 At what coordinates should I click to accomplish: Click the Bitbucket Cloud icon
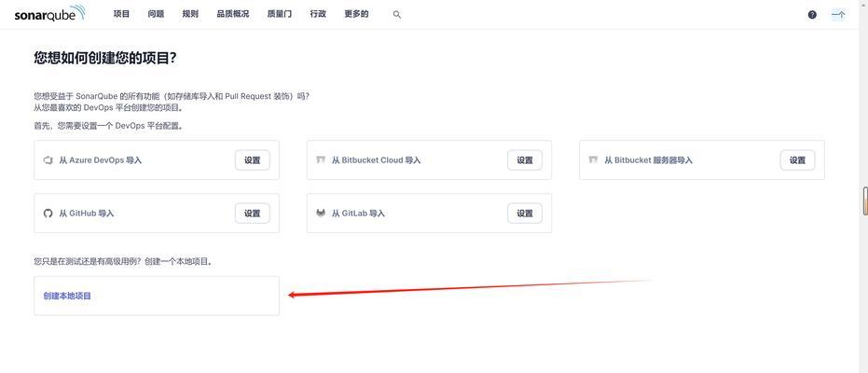point(321,160)
